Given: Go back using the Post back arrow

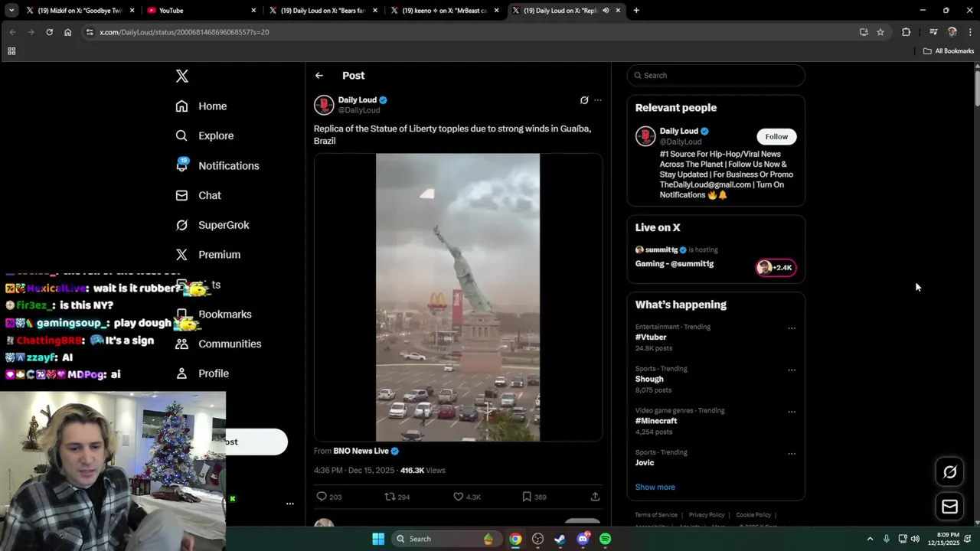Looking at the screenshot, I should [319, 76].
